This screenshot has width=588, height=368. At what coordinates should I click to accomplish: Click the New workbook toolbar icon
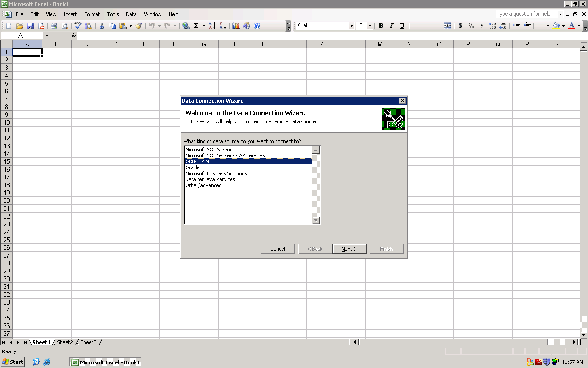[9, 26]
